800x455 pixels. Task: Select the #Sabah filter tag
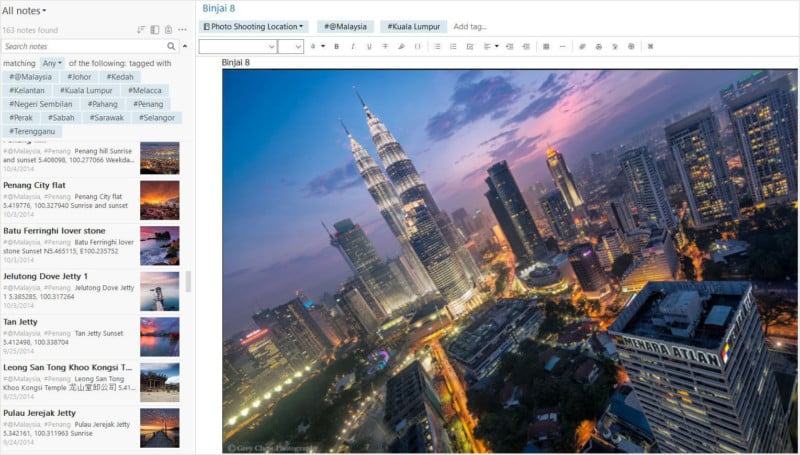tap(61, 118)
